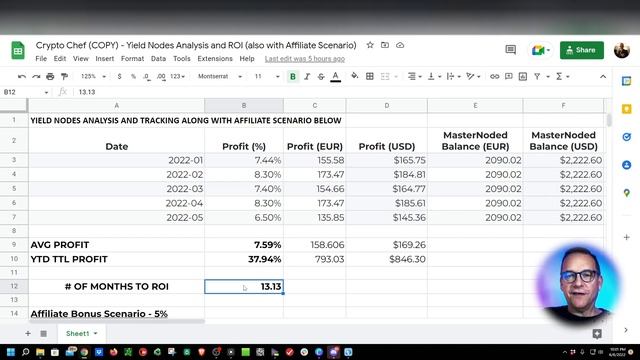
Task: Click the Move to folder icon
Action: pyautogui.click(x=385, y=45)
